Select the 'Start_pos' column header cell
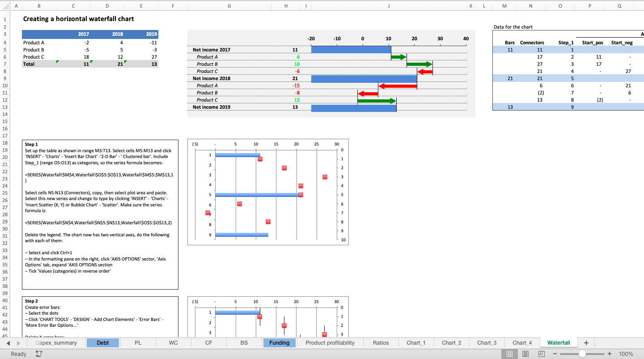This screenshot has width=644, height=359. click(x=590, y=43)
